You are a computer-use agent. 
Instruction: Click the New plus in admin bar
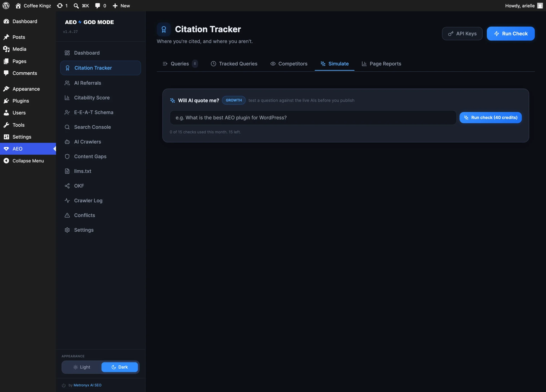point(121,6)
